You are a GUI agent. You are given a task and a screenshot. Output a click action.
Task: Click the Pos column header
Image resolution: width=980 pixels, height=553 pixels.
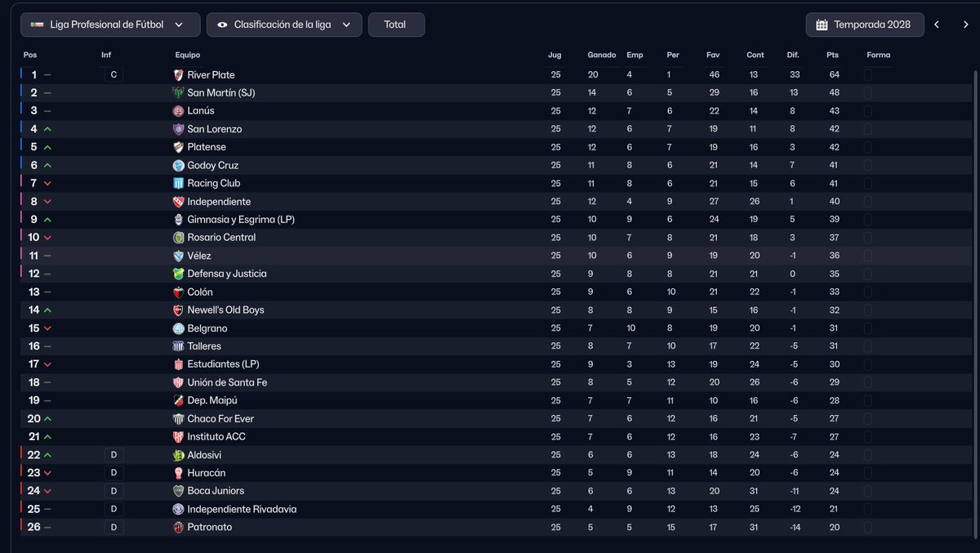point(30,55)
